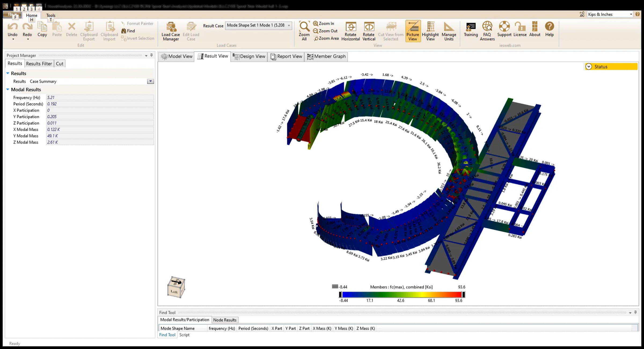Viewport: 644px width, 349px height.
Task: Pin the Project Manager panel
Action: (x=151, y=55)
